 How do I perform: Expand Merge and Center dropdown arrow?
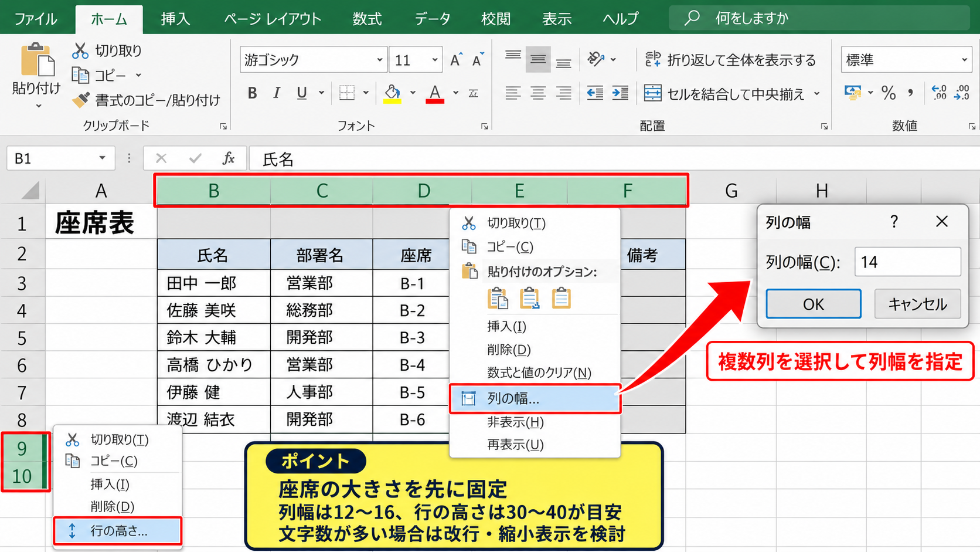tap(817, 94)
